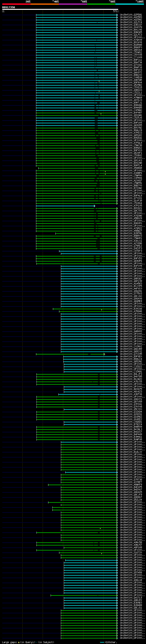Open hit UniRef100_A1E5M2

tap(131, 20)
